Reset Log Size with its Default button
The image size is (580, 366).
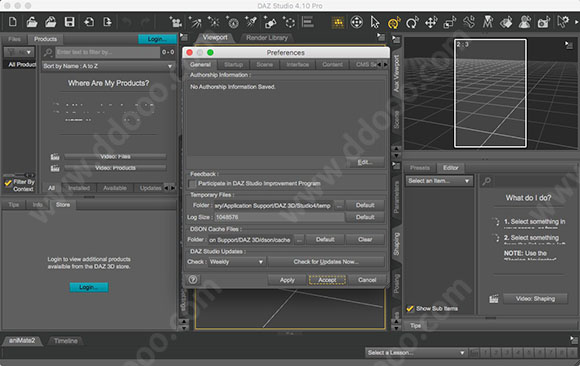tap(365, 217)
